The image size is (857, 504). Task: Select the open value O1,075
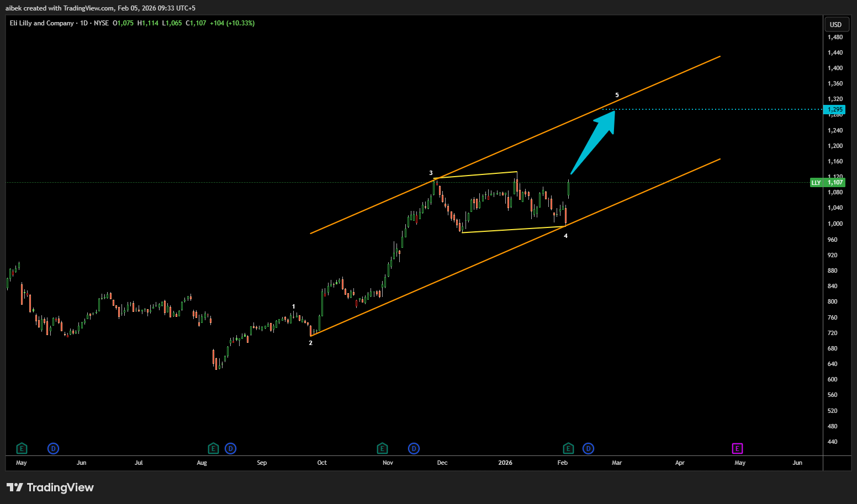click(x=123, y=23)
